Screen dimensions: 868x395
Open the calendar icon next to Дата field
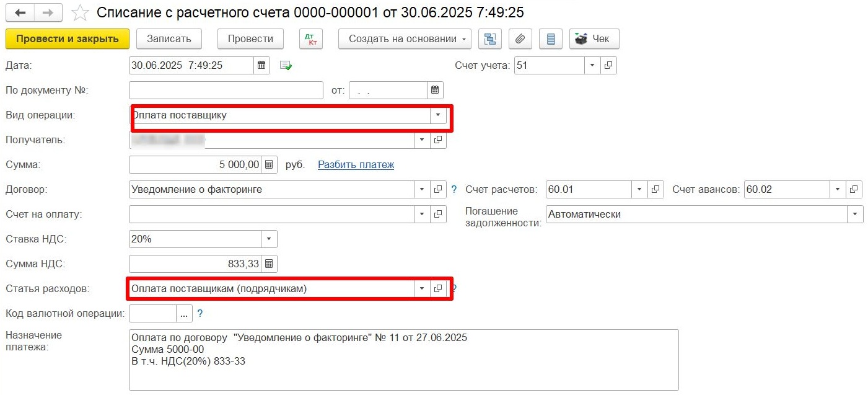261,65
